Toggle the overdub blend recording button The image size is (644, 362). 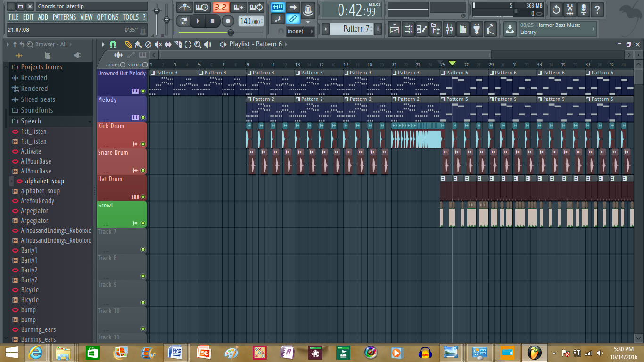(x=238, y=8)
